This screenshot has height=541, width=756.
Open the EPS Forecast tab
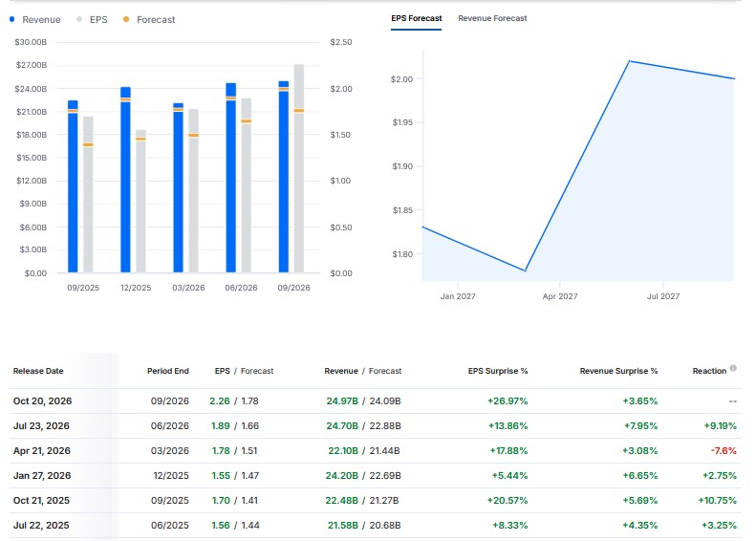point(416,18)
